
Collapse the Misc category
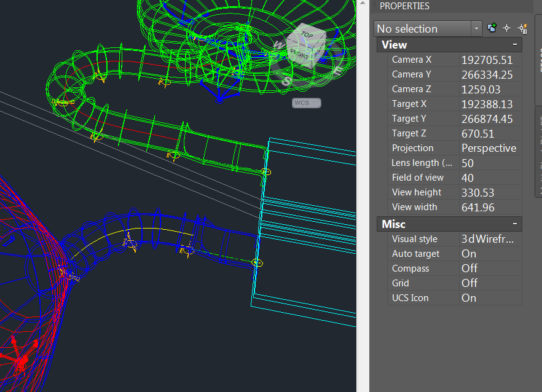coord(515,224)
